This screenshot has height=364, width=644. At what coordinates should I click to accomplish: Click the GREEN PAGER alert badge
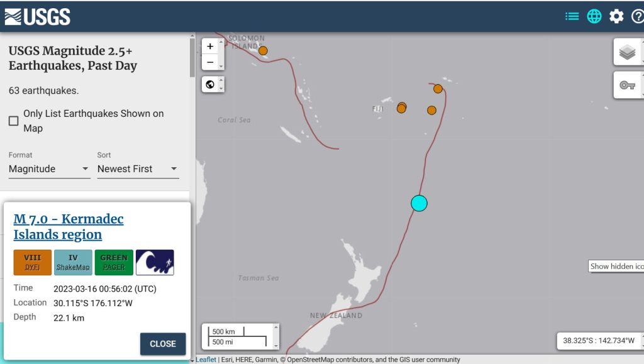[x=114, y=262]
